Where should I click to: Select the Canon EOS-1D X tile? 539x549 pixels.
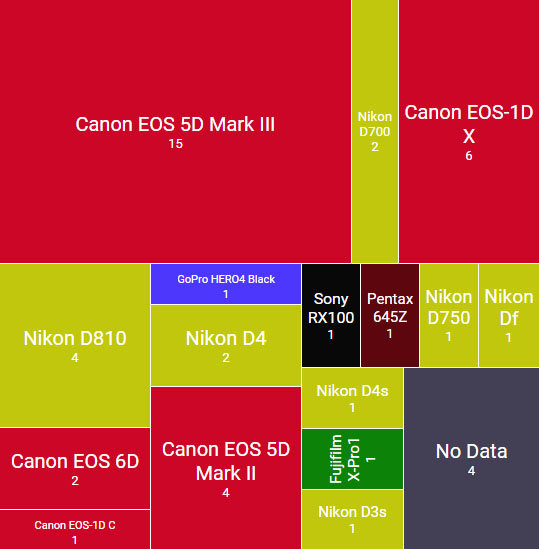[x=469, y=131]
